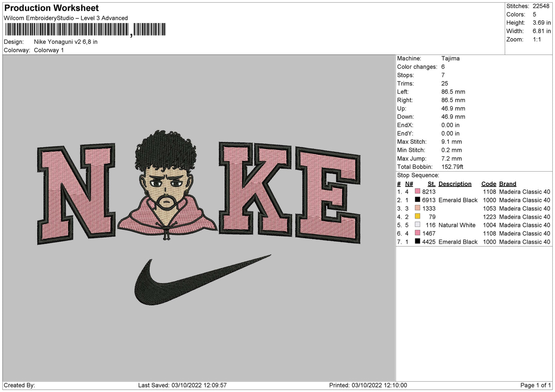Click the Color changes value 6
The height and width of the screenshot is (392, 555).
click(x=443, y=67)
